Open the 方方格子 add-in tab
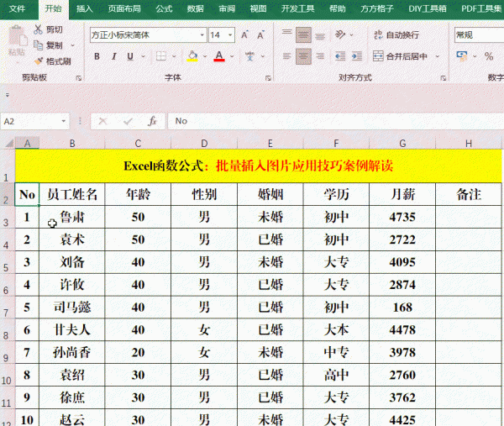The width and height of the screenshot is (504, 426). tap(376, 8)
